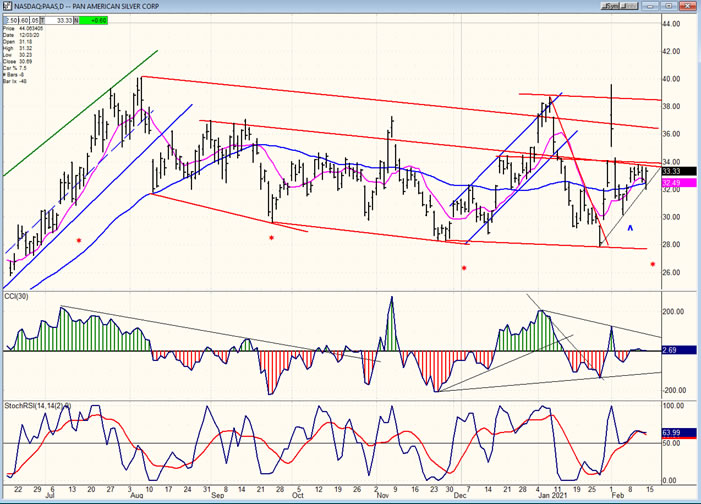Image resolution: width=701 pixels, height=504 pixels.
Task: Click the Jan 2021 date axis label
Action: pos(553,496)
